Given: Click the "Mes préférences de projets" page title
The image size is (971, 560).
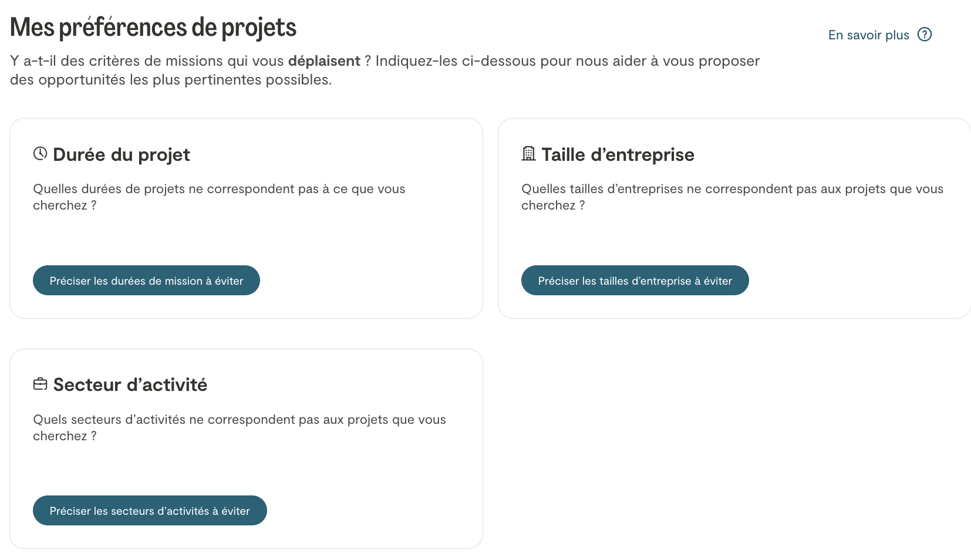Looking at the screenshot, I should coord(153,28).
